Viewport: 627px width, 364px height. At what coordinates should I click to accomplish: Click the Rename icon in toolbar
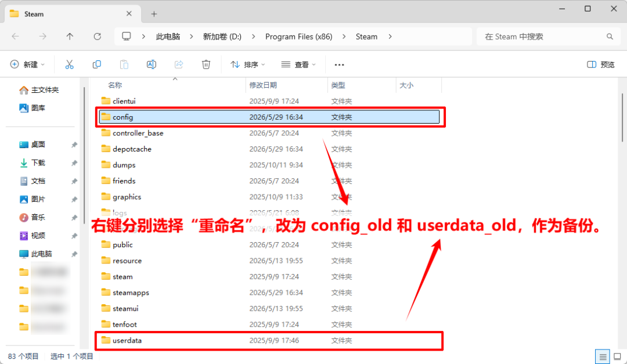[151, 64]
